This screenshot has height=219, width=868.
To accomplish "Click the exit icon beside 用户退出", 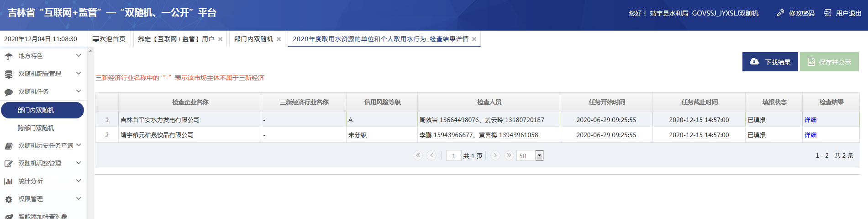I will pos(828,13).
